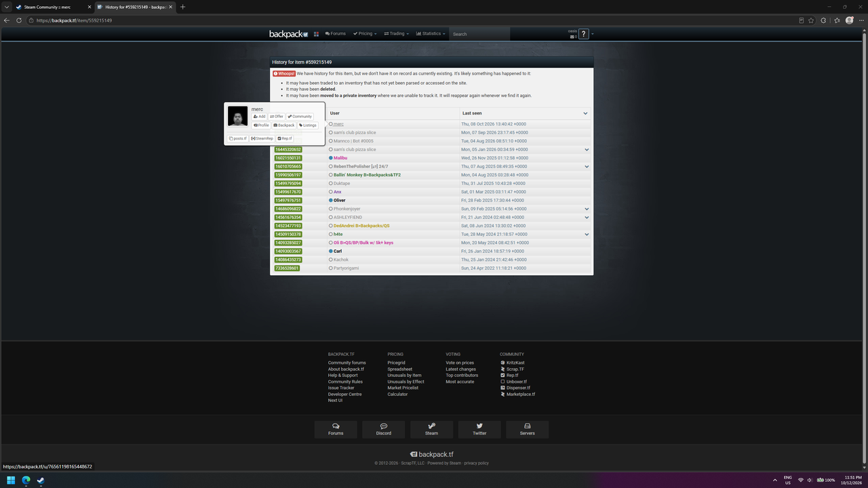Open the Marketplace.tf footer link
The height and width of the screenshot is (488, 868).
point(521,394)
